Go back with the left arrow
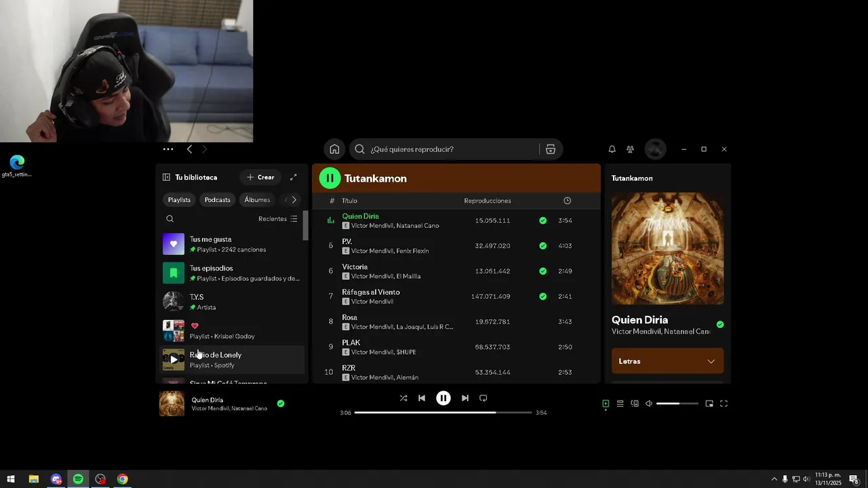The width and height of the screenshot is (868, 488). click(x=189, y=149)
